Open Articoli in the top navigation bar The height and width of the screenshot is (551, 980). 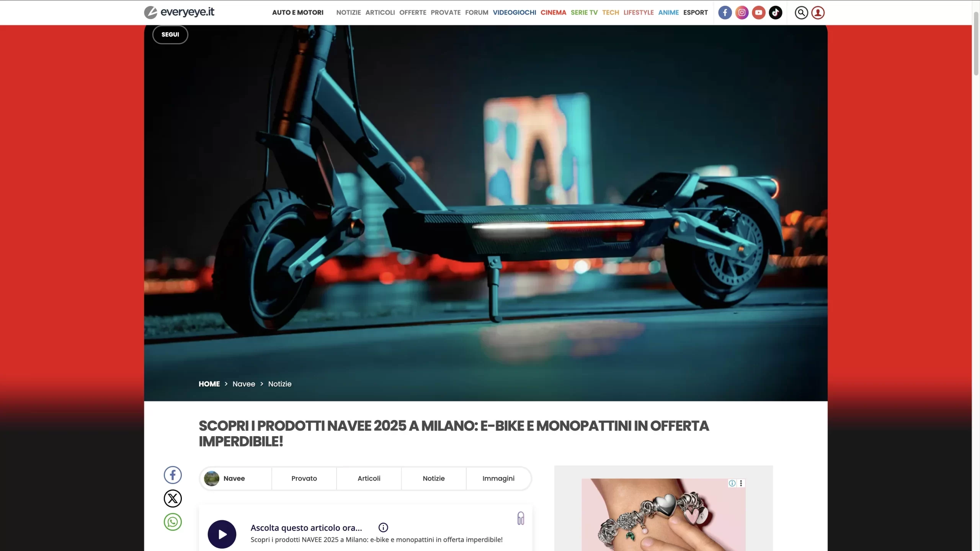pyautogui.click(x=380, y=13)
